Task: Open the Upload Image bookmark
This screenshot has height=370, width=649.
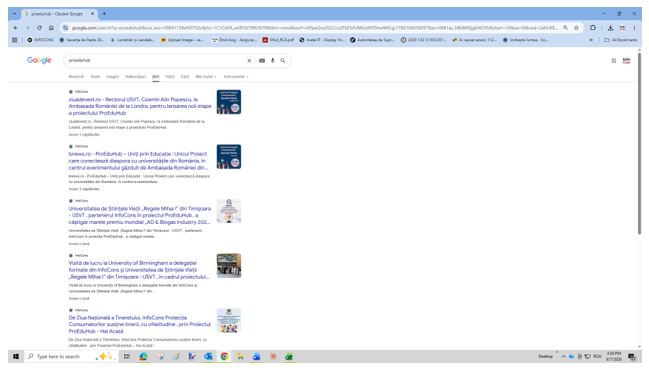Action: click(182, 40)
